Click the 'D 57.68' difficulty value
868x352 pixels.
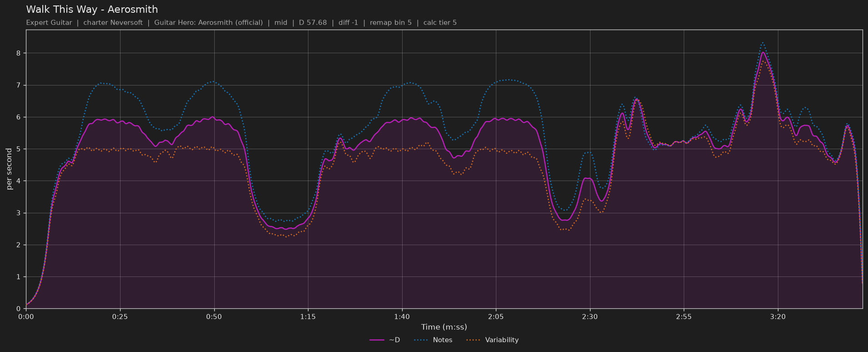point(313,23)
